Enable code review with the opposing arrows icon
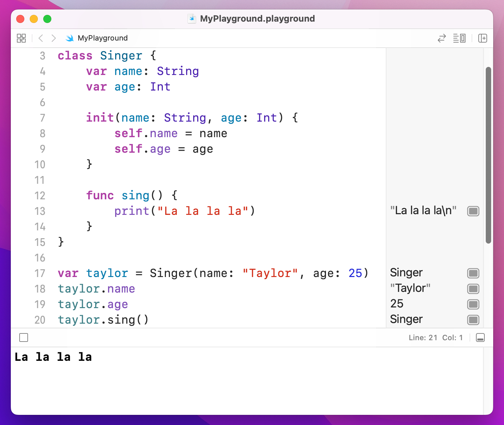The width and height of the screenshot is (504, 425). click(x=442, y=38)
